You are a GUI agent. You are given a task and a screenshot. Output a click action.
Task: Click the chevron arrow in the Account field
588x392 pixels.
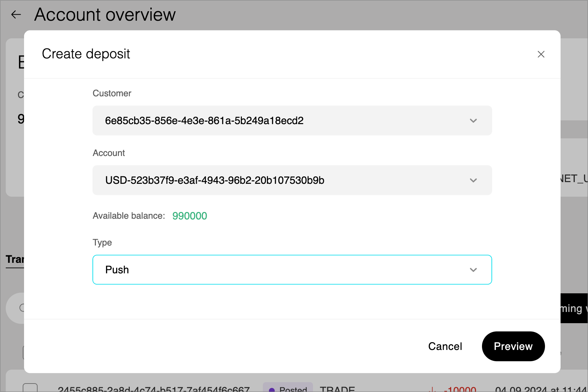[473, 180]
